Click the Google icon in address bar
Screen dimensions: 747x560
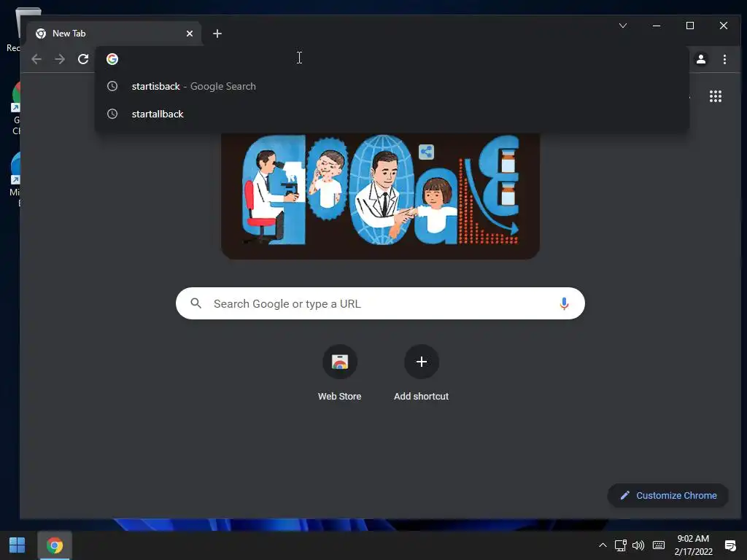(x=112, y=59)
